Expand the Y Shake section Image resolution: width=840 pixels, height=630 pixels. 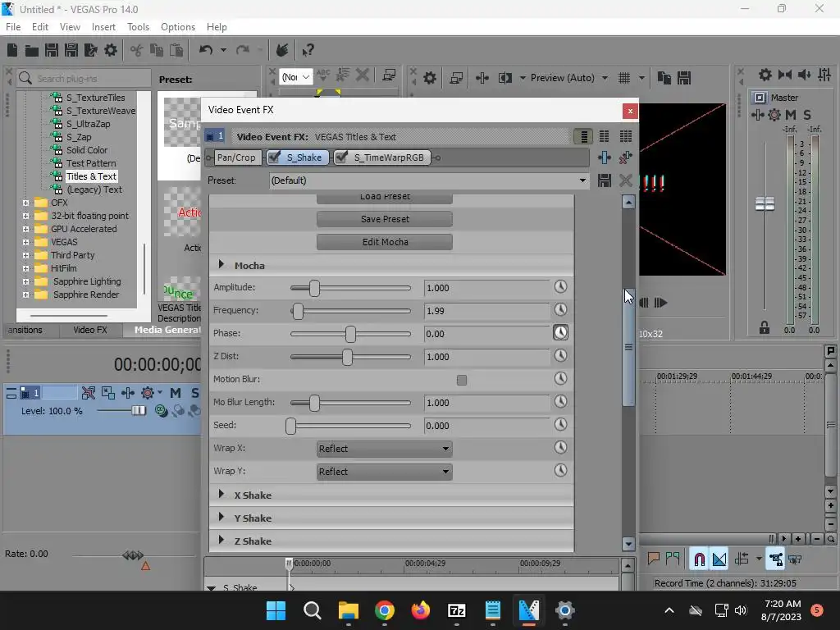tap(221, 518)
